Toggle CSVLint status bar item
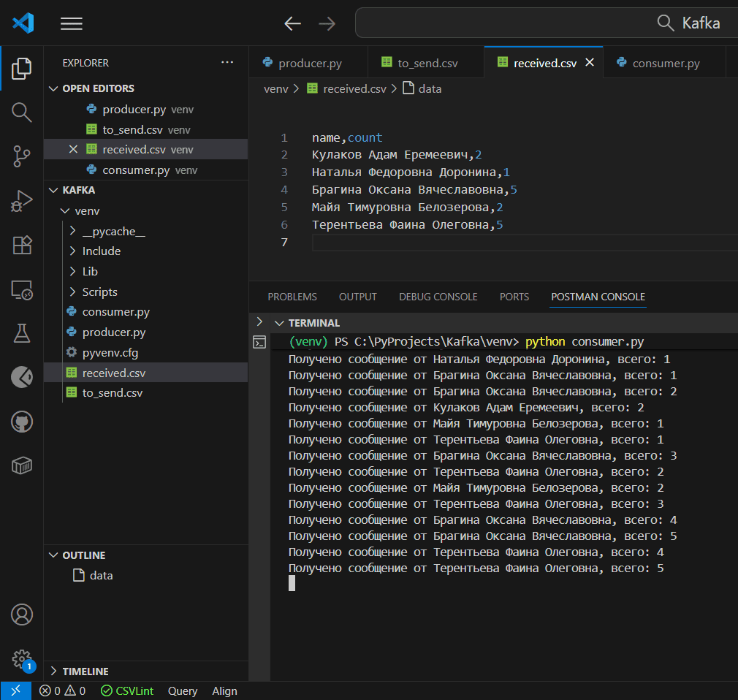Screen dimensions: 738x700 coord(127,691)
